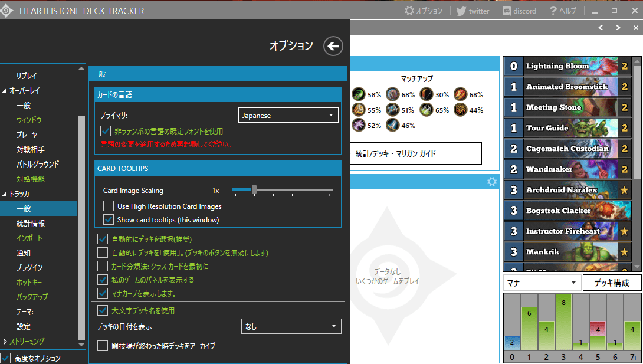This screenshot has width=643, height=364.
Task: Select ホットキー in the options tree
Action: 29,282
